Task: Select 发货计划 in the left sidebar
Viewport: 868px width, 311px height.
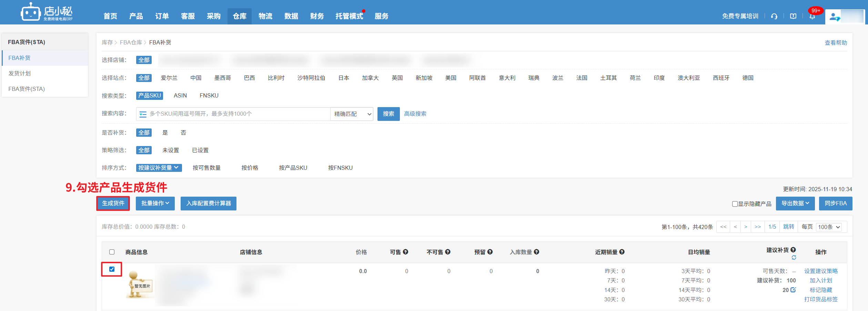Action: (20, 73)
